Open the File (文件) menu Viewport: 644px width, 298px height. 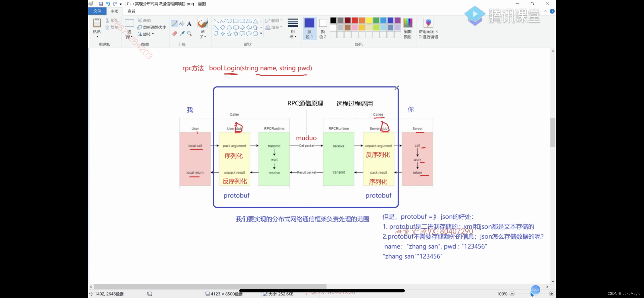(x=97, y=11)
